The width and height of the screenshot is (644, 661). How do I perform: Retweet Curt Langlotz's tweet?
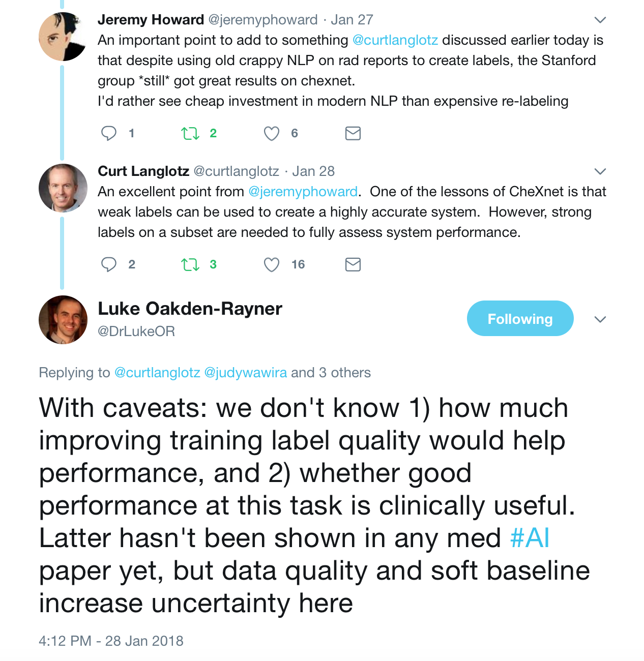190,265
